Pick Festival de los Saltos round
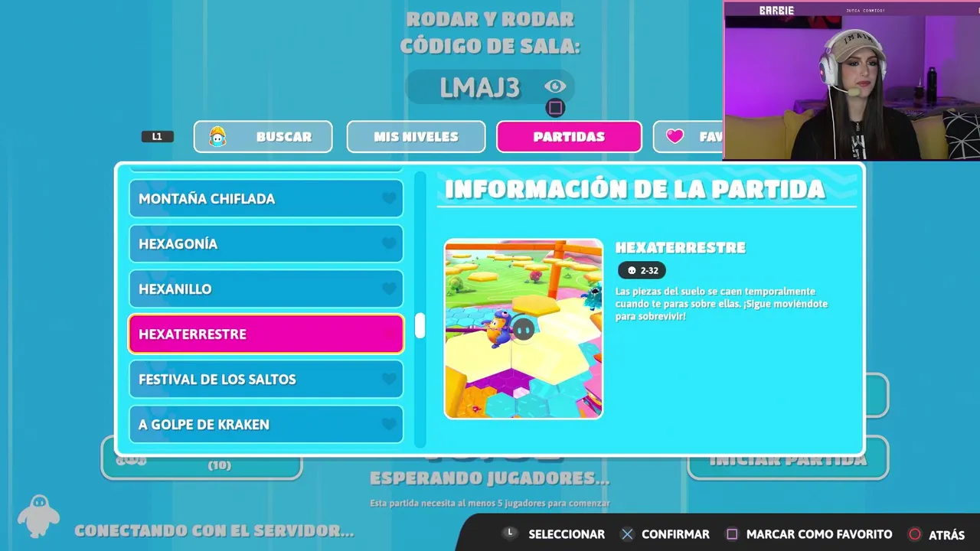This screenshot has width=980, height=551. pos(266,379)
